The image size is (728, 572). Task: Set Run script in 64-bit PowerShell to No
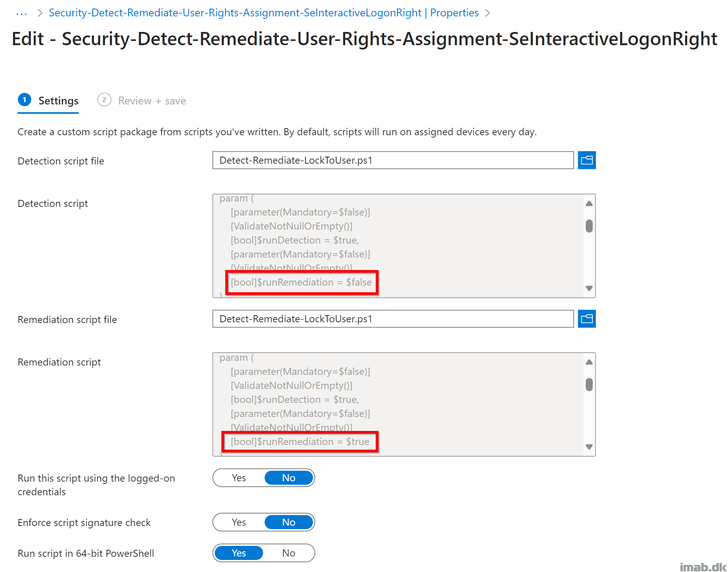point(288,553)
